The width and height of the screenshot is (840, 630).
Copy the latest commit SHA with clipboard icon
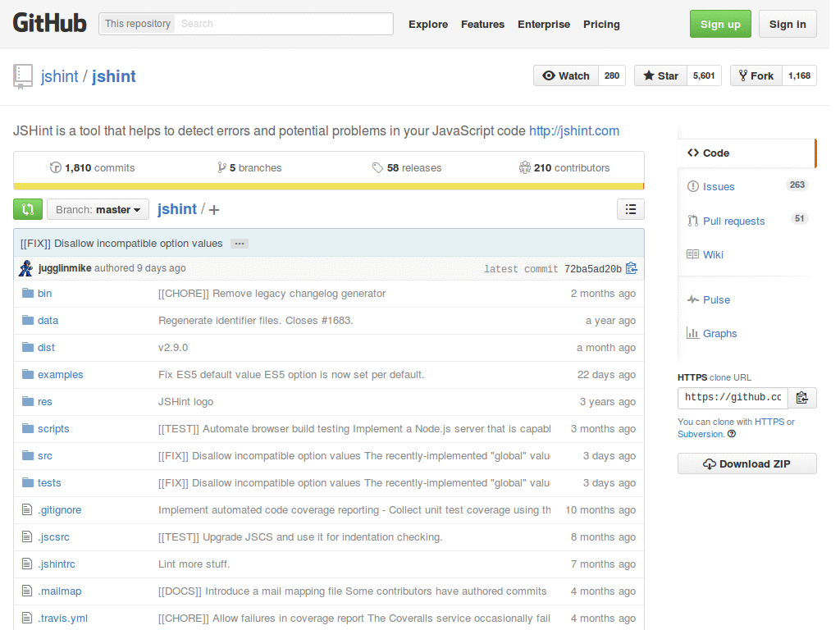click(x=632, y=268)
